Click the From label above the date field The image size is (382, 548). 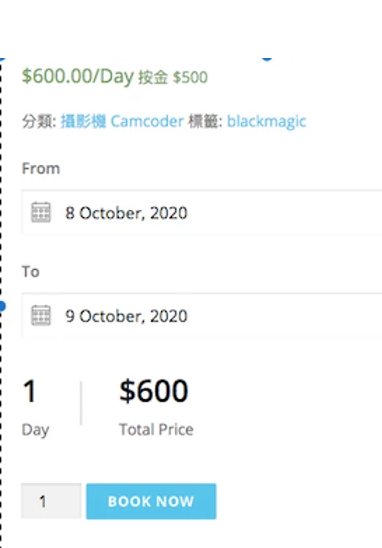click(x=41, y=168)
